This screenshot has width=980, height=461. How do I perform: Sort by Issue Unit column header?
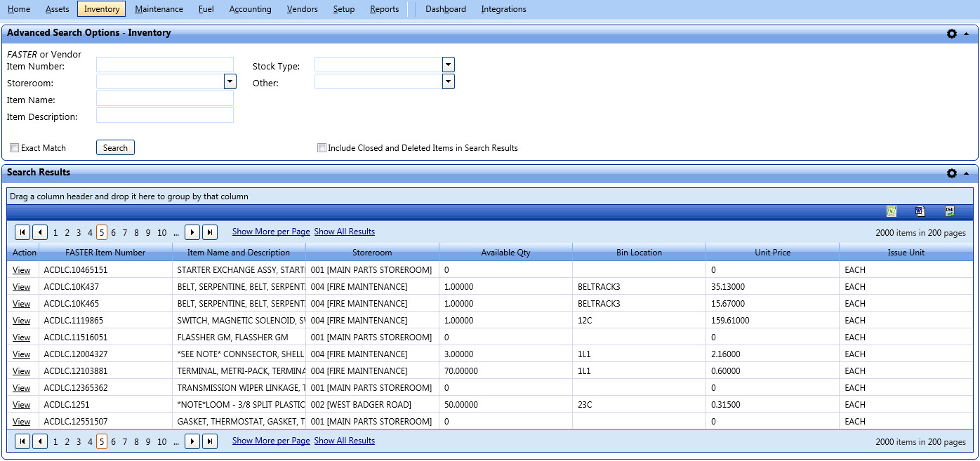point(906,253)
